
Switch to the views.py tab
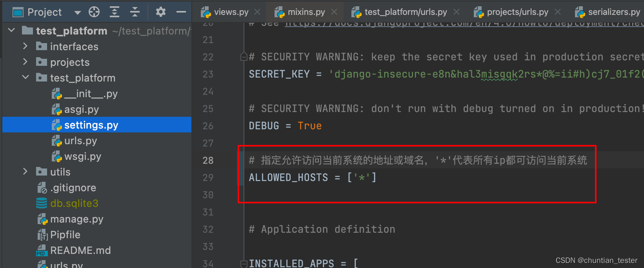231,12
